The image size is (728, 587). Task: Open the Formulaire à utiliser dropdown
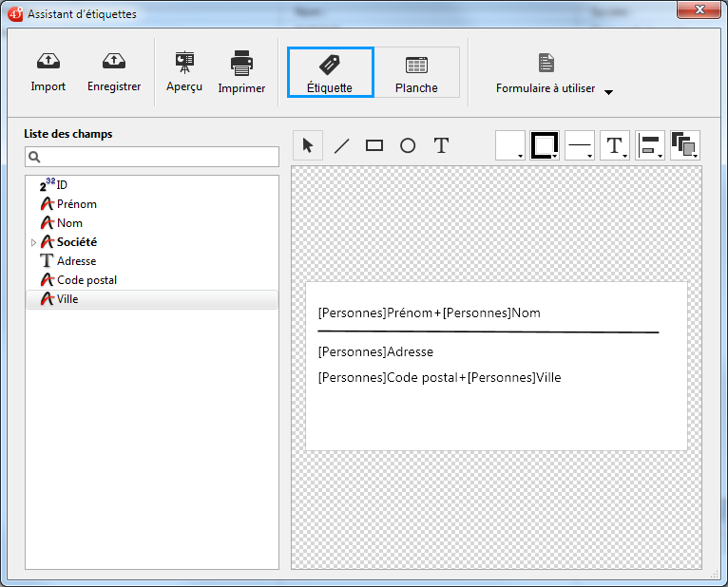(554, 88)
